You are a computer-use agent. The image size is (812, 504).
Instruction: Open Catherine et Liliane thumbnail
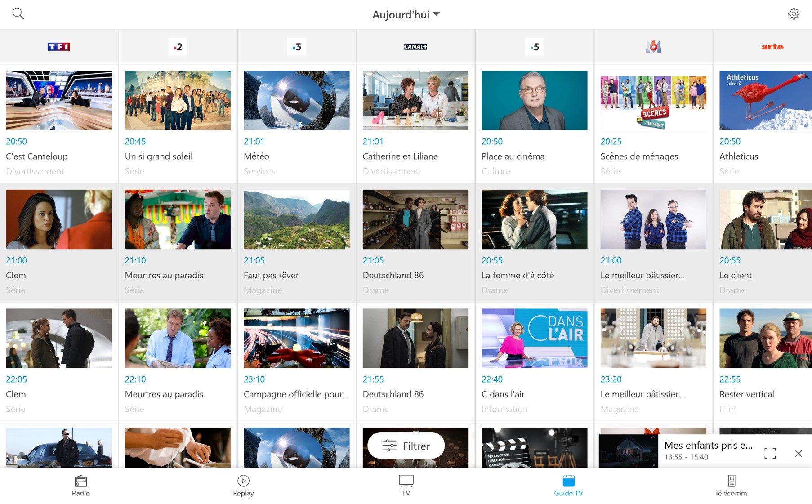pos(415,100)
